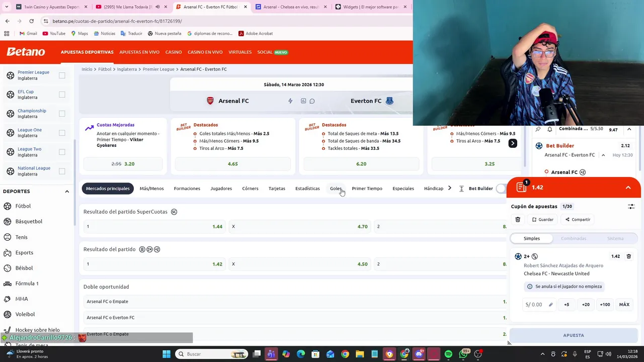Check the League One Inglaterra checkbox
Viewport: 644px width, 362px height.
(62, 133)
